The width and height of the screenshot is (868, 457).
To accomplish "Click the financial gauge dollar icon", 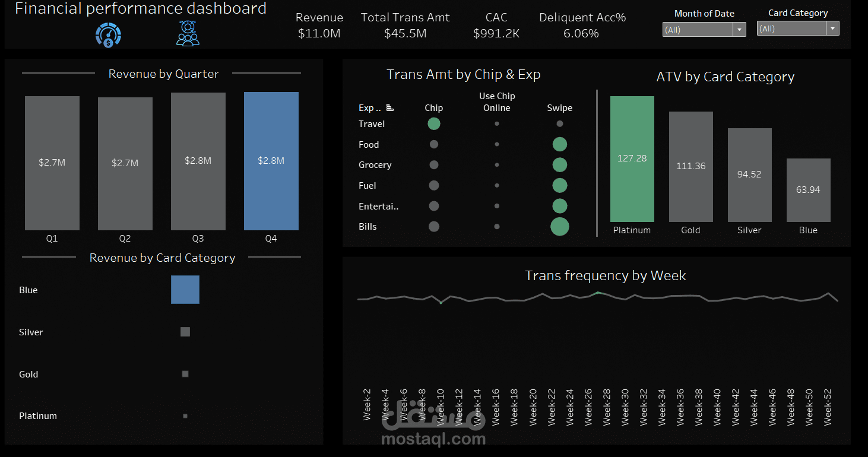I will pyautogui.click(x=107, y=35).
